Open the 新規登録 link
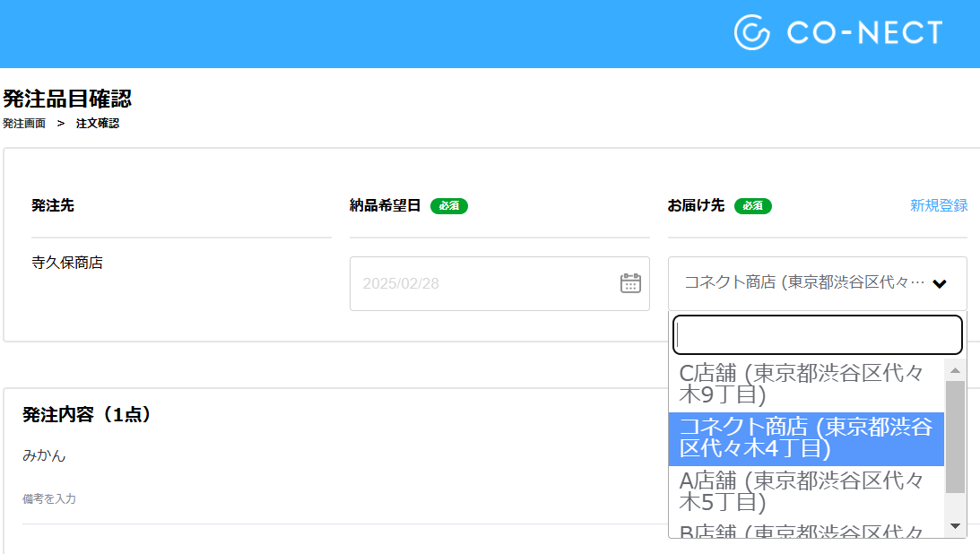Image resolution: width=980 pixels, height=554 pixels. [x=937, y=205]
